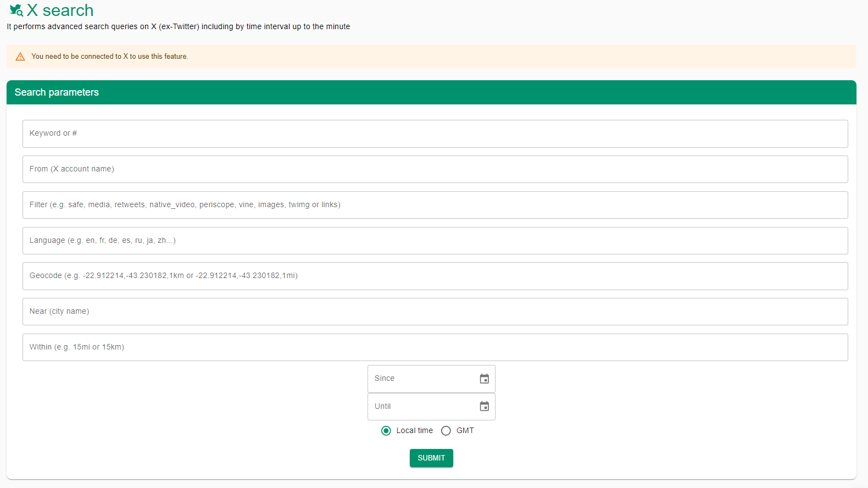Open the Until date calendar picker
Viewport: 868px width, 488px height.
pyautogui.click(x=484, y=406)
